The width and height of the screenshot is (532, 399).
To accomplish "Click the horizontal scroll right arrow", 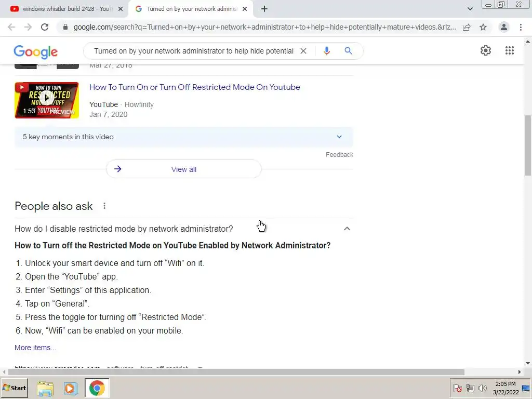I will 520,372.
